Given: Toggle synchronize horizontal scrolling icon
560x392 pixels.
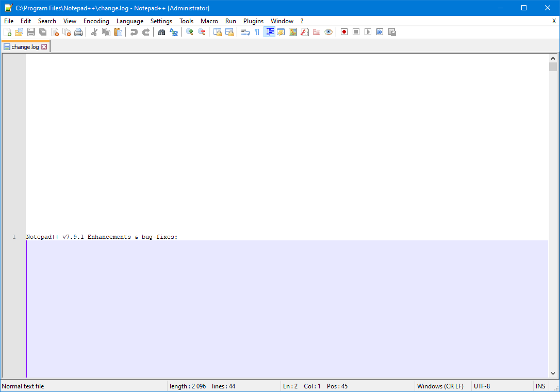Looking at the screenshot, I should [x=229, y=32].
